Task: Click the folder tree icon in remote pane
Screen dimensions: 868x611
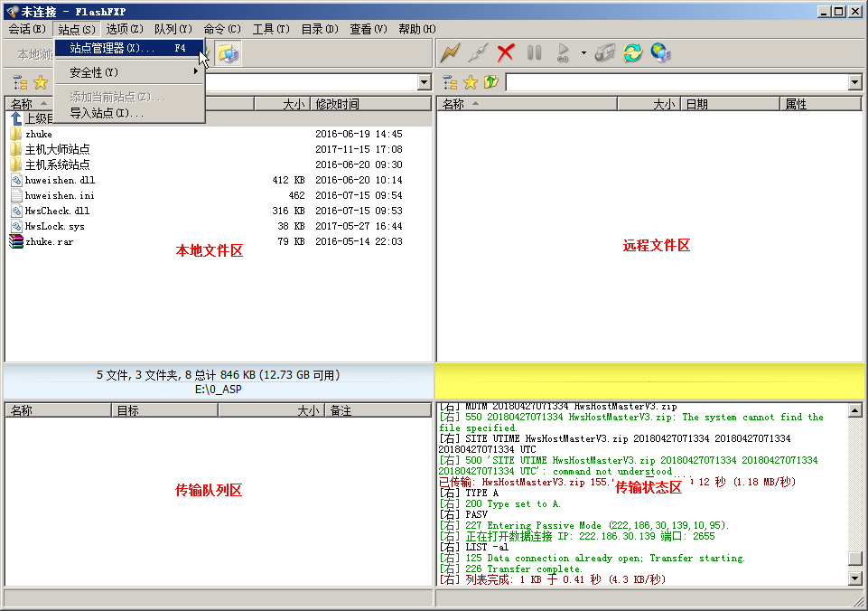Action: tap(450, 82)
